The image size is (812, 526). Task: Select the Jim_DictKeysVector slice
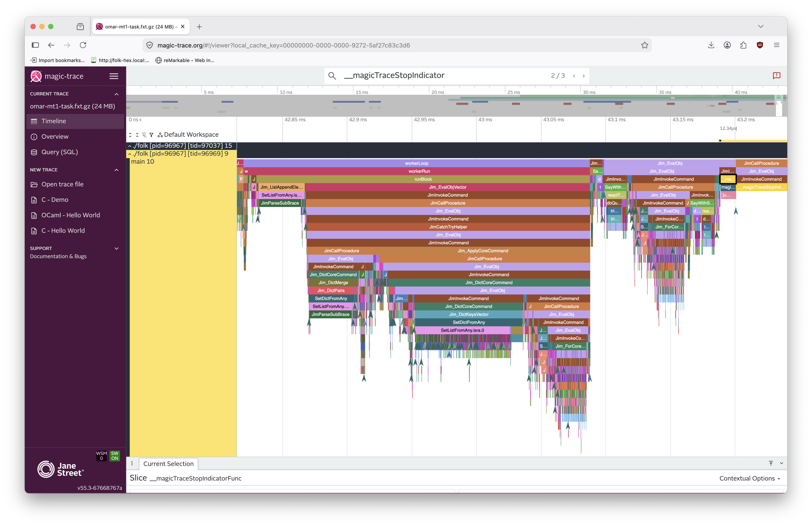468,314
